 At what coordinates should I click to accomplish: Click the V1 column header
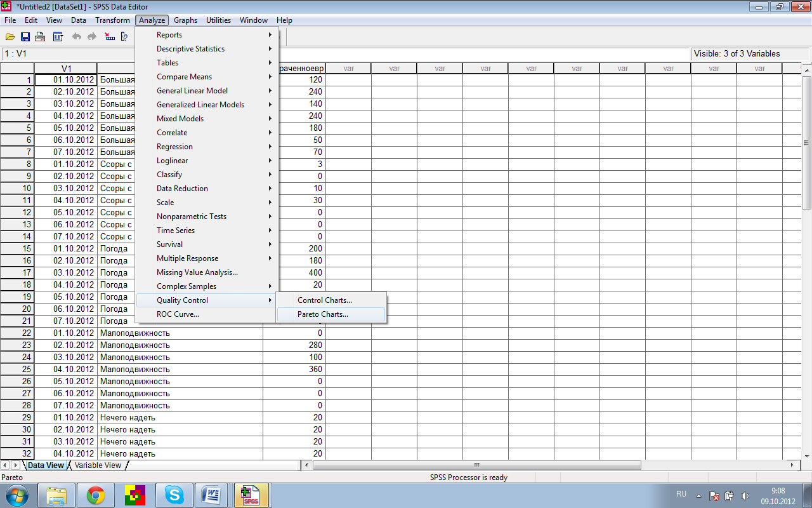67,68
